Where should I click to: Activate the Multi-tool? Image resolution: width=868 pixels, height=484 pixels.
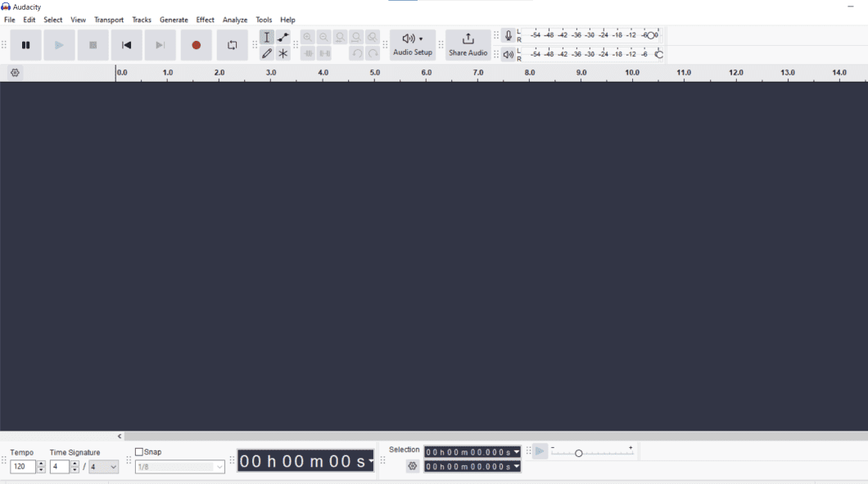tap(283, 53)
